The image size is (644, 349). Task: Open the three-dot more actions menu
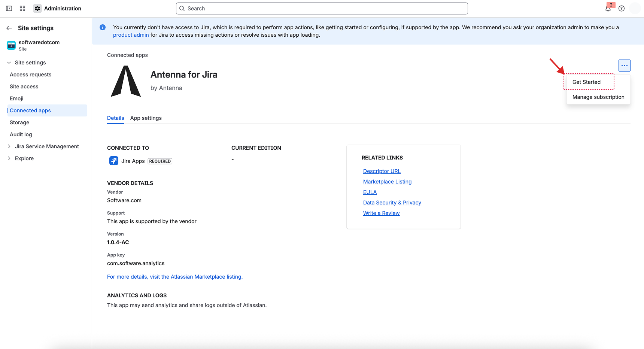click(x=625, y=66)
